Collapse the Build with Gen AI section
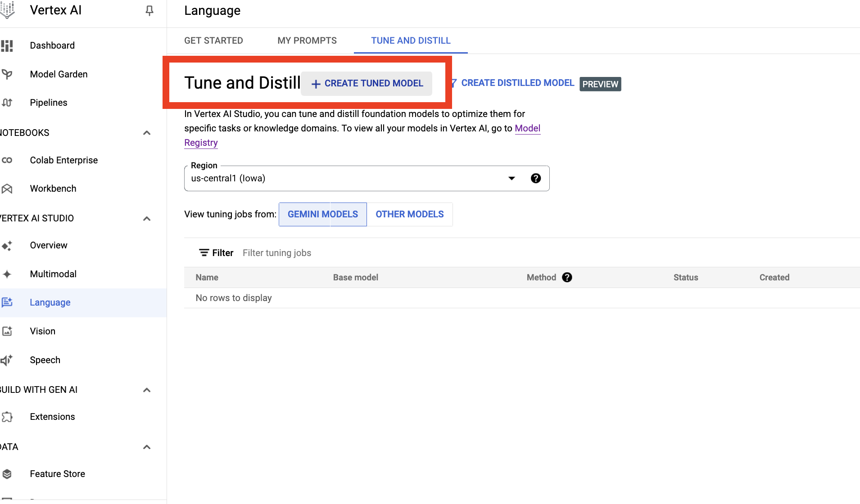Image resolution: width=860 pixels, height=504 pixels. [147, 390]
